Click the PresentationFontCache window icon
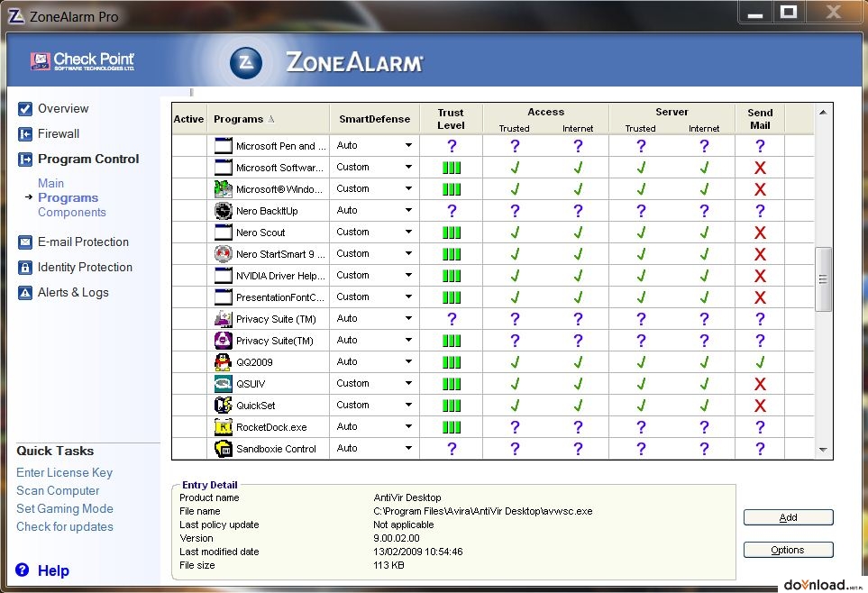 (x=224, y=296)
